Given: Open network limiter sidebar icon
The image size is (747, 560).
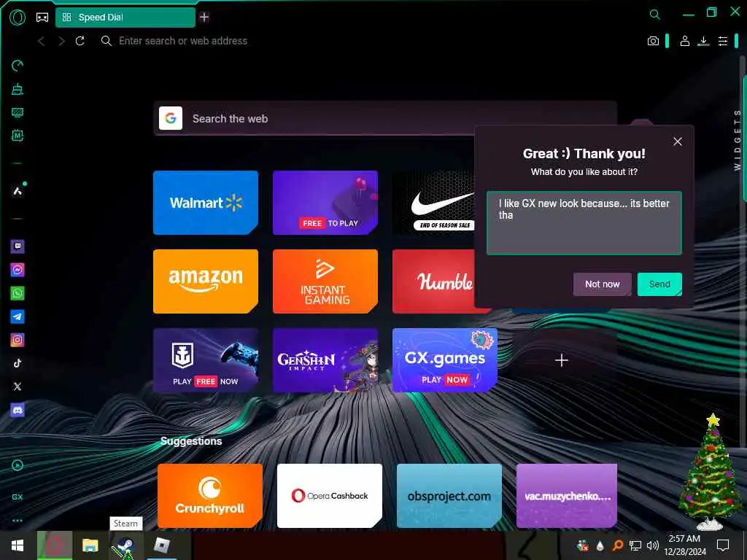Looking at the screenshot, I should point(18,112).
